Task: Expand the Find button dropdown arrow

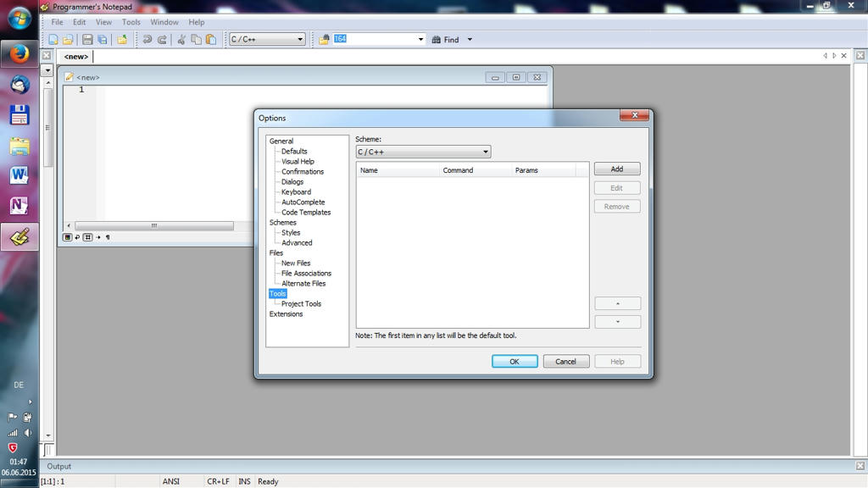Action: [470, 40]
